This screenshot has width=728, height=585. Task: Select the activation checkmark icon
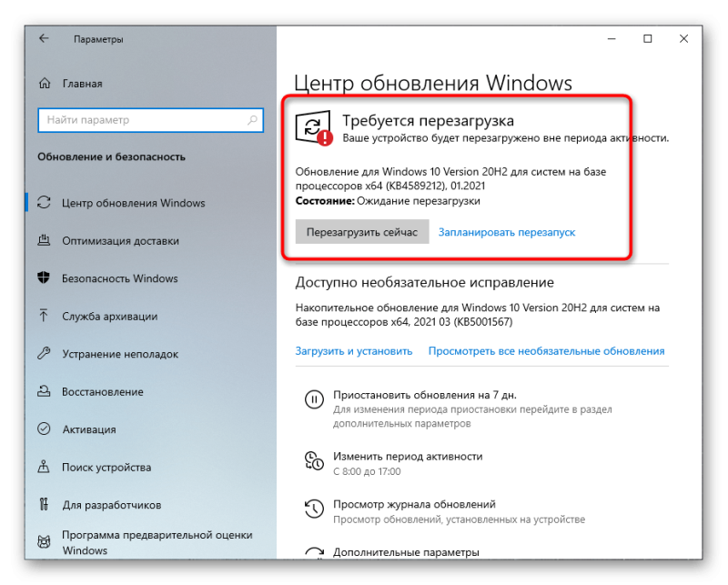(44, 429)
